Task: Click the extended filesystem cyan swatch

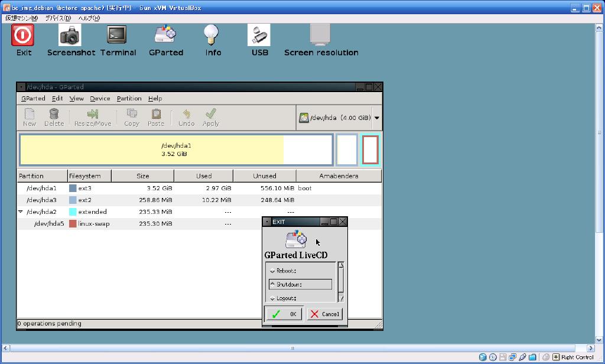Action: [x=73, y=212]
